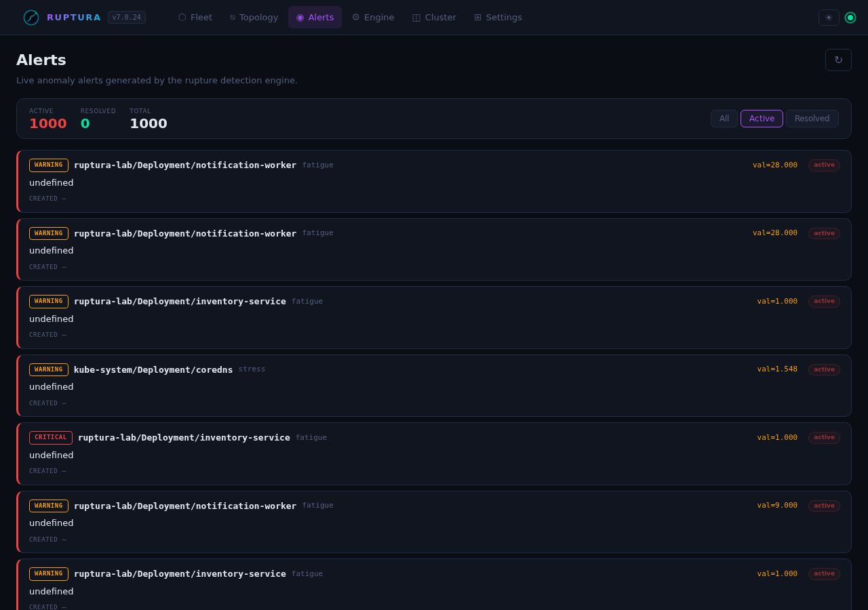Viewport: 868px width, 610px height.
Task: Click the Alerts page heading
Action: [x=41, y=60]
